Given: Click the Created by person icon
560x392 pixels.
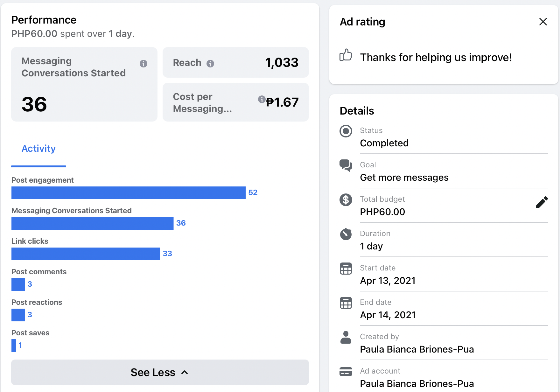Looking at the screenshot, I should pos(346,337).
